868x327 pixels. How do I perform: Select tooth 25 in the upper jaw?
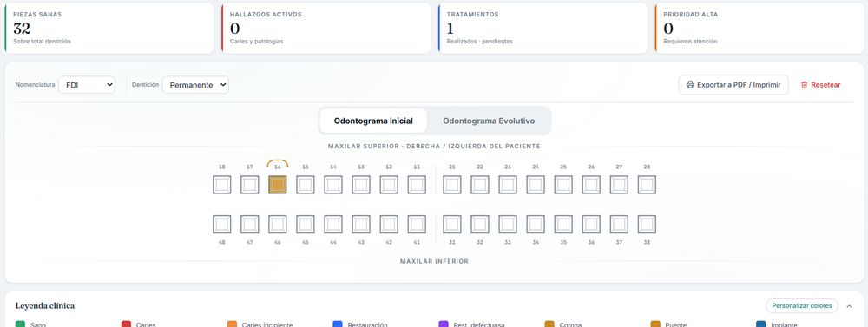[x=563, y=184]
